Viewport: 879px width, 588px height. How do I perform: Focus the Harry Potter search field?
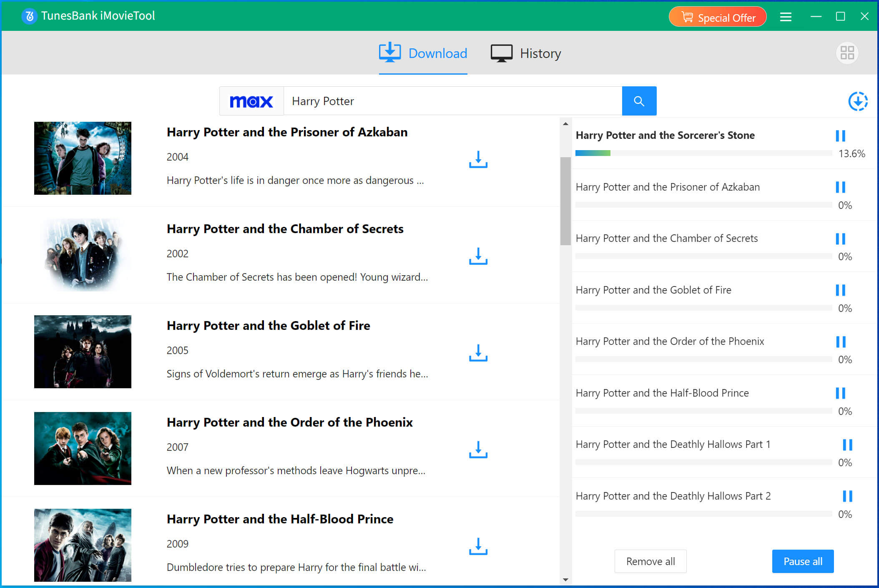(453, 101)
